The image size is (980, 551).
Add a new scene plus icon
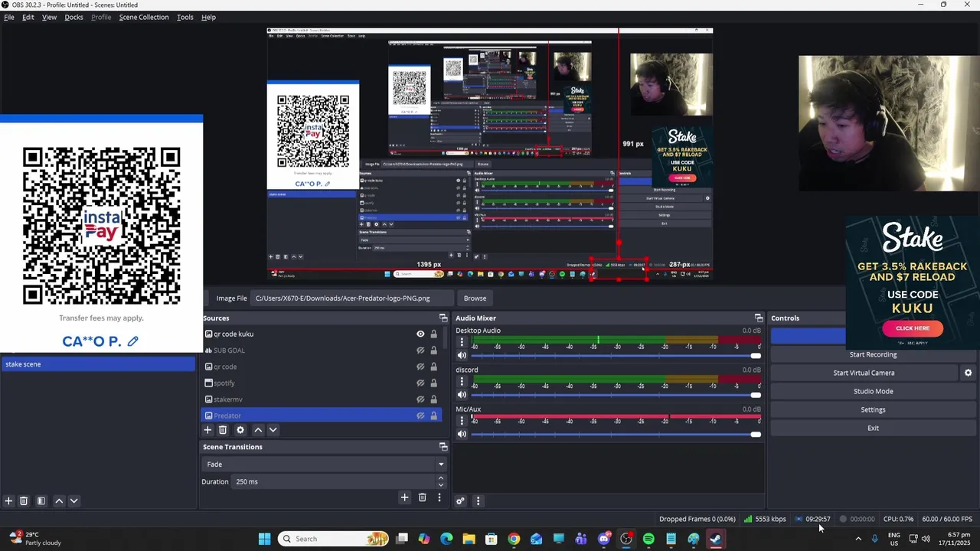point(8,501)
